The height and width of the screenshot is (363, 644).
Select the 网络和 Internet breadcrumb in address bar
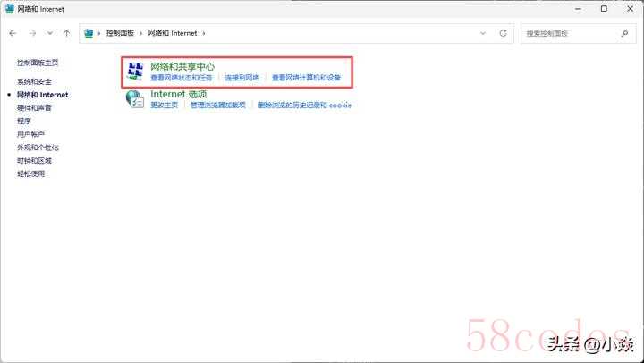pyautogui.click(x=173, y=33)
